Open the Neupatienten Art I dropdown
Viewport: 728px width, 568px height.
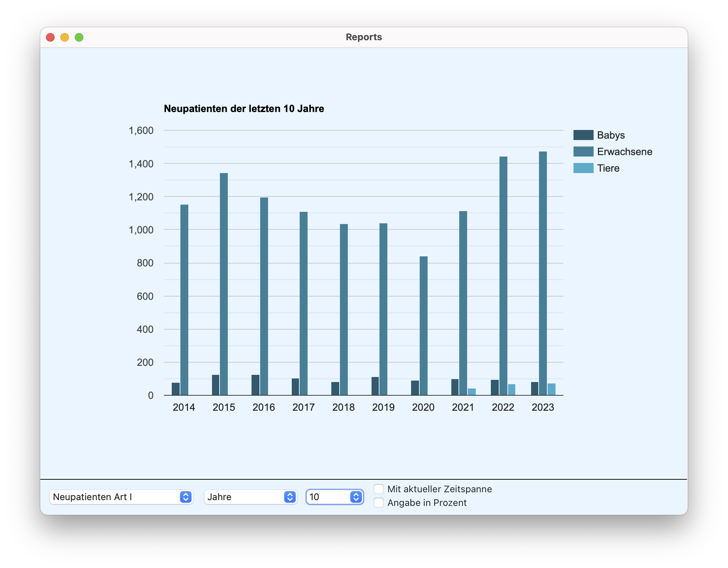[x=121, y=497]
